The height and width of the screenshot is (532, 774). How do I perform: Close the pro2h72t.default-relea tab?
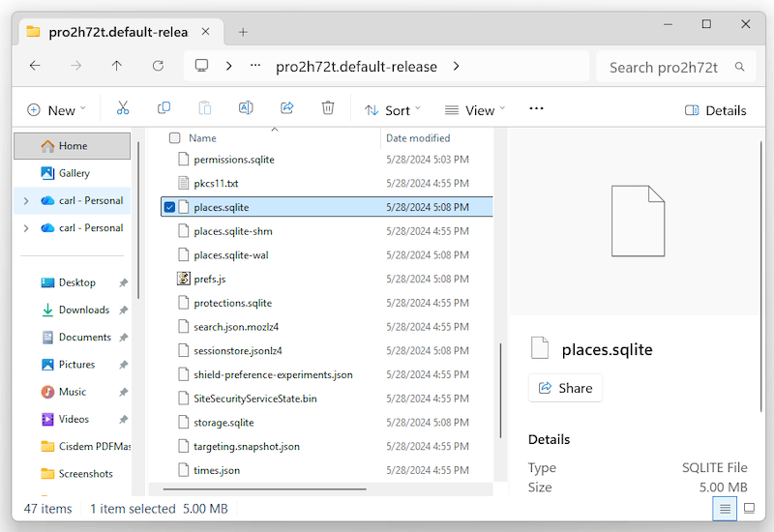206,32
